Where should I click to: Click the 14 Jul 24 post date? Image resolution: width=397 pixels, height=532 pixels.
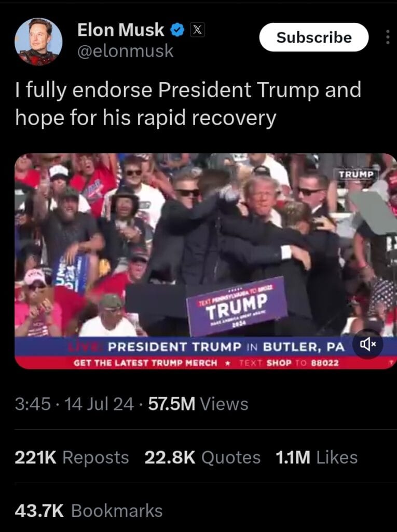point(99,404)
